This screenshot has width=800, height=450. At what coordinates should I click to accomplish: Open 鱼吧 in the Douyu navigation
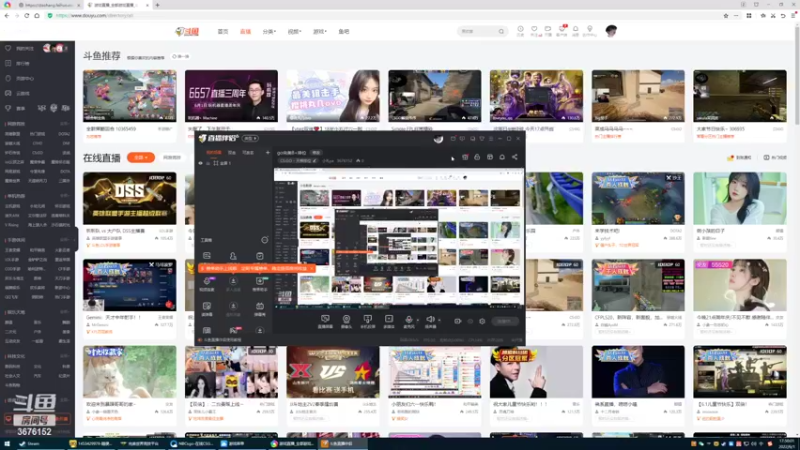point(344,32)
